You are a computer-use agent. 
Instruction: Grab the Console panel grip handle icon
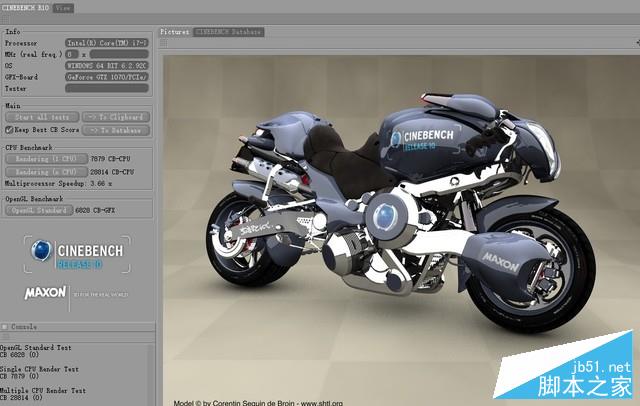tap(5, 336)
